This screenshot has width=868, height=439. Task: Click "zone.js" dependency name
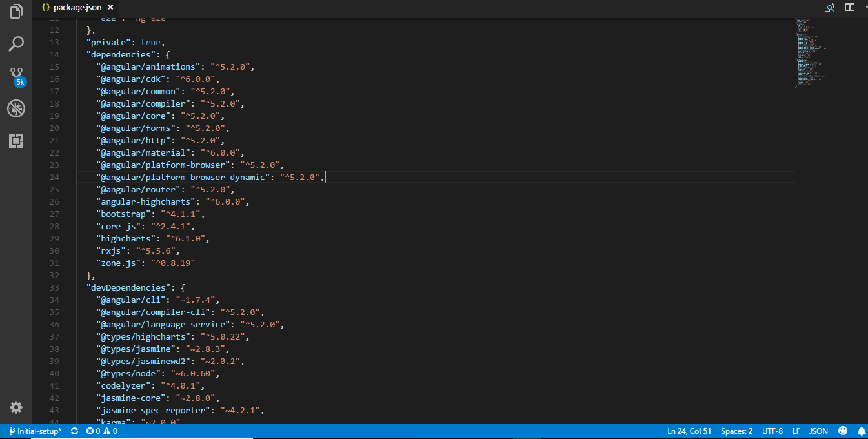[118, 263]
